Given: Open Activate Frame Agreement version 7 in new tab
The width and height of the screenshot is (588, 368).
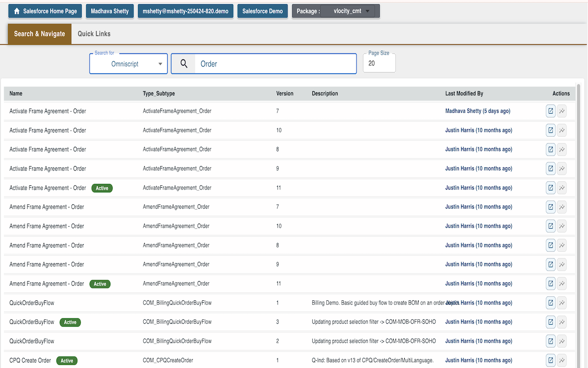Looking at the screenshot, I should coord(550,111).
